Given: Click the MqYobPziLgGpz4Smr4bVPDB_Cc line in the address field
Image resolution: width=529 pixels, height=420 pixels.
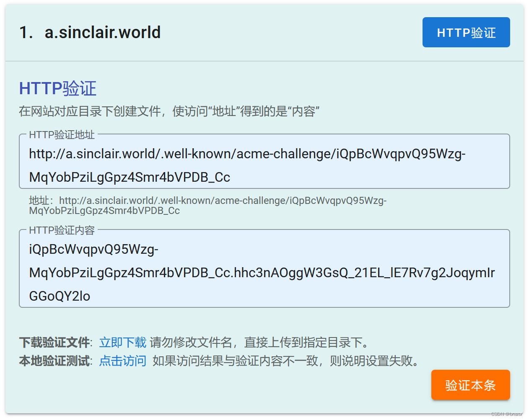Looking at the screenshot, I should point(130,177).
